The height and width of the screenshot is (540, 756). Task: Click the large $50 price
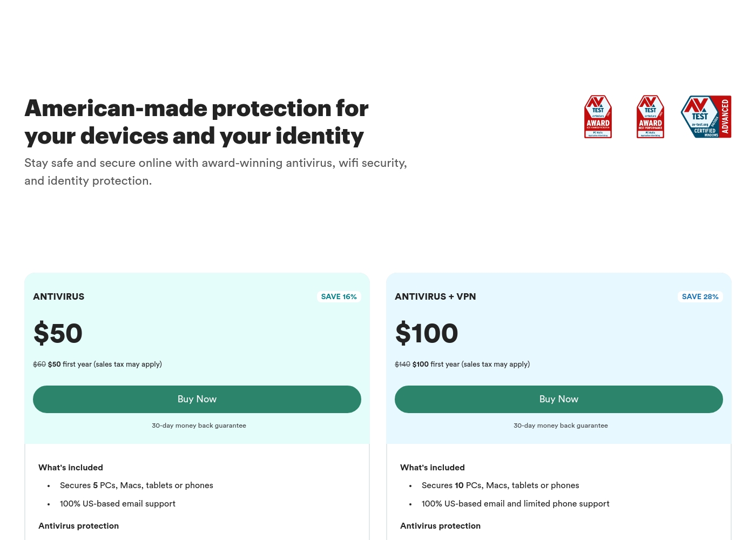[58, 333]
